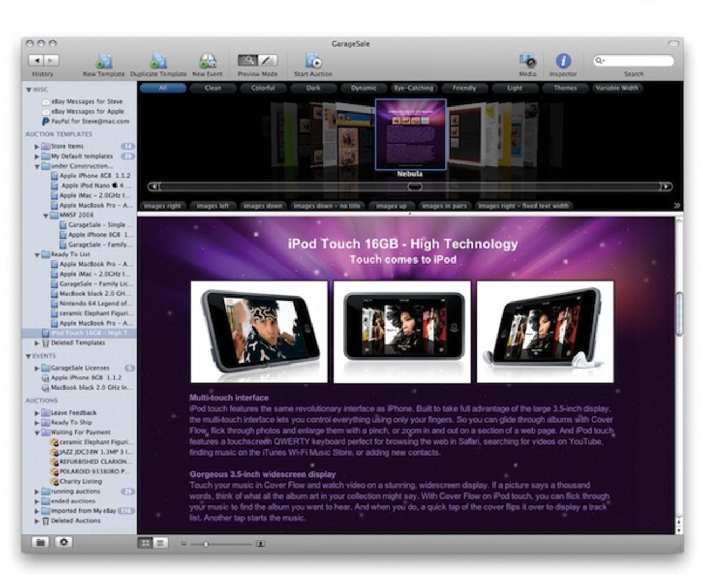Expand the Store Items folder
Screen dimensions: 703x588
37,147
